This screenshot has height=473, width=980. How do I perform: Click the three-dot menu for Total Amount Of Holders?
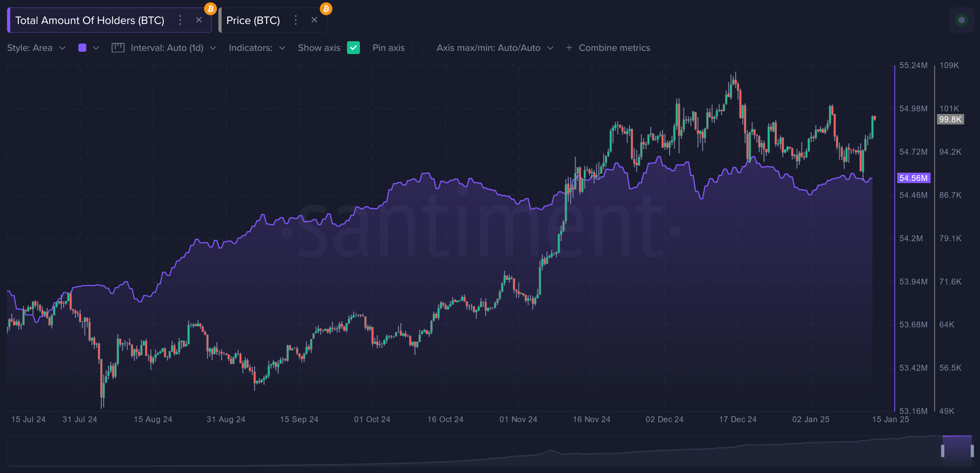[181, 19]
